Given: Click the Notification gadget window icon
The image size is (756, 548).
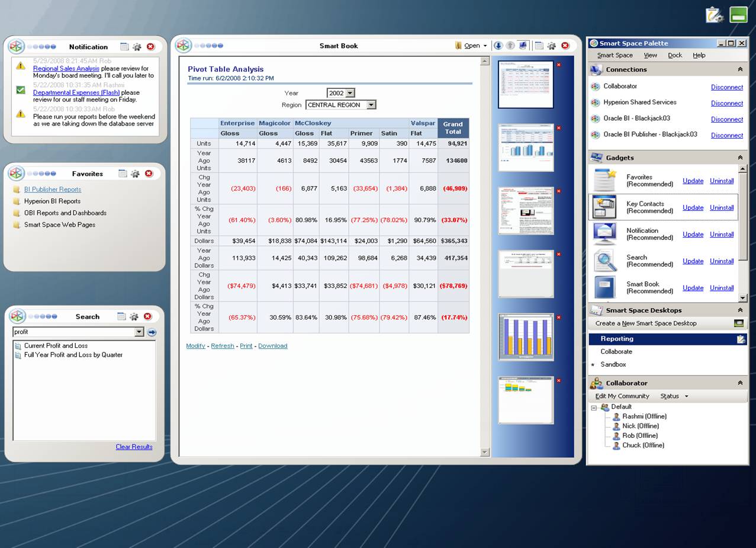Looking at the screenshot, I should [x=124, y=47].
